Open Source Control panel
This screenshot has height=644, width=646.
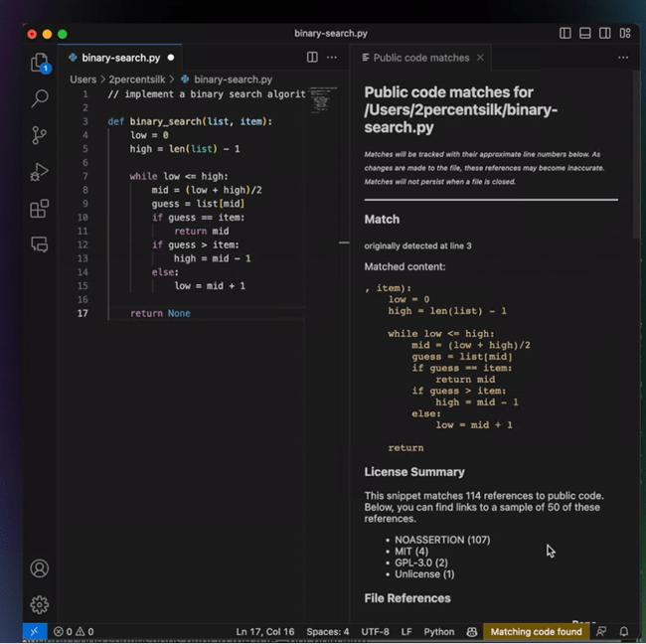click(40, 135)
